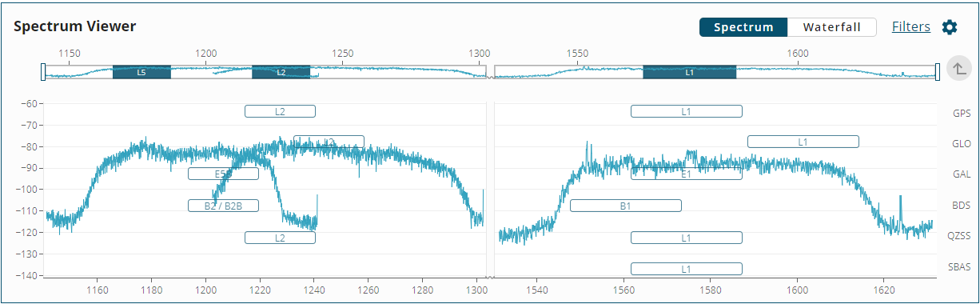Viewport: 980px width, 304px height.
Task: Click the BDS B2 / B2B band label
Action: click(223, 206)
